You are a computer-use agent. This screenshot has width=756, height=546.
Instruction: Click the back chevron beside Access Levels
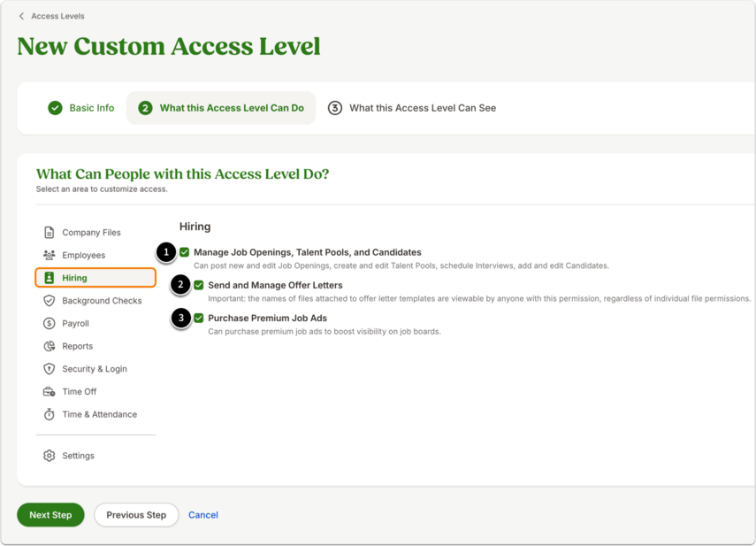click(21, 16)
